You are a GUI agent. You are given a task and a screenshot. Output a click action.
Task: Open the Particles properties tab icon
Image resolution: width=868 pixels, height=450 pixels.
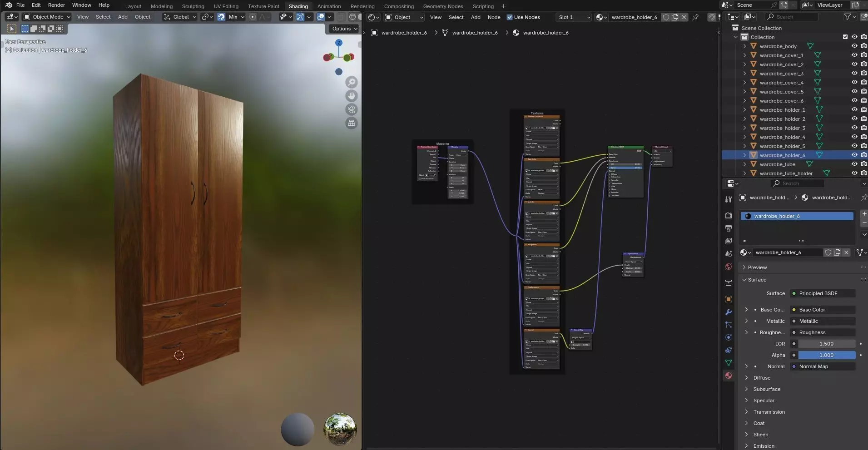coord(729,325)
